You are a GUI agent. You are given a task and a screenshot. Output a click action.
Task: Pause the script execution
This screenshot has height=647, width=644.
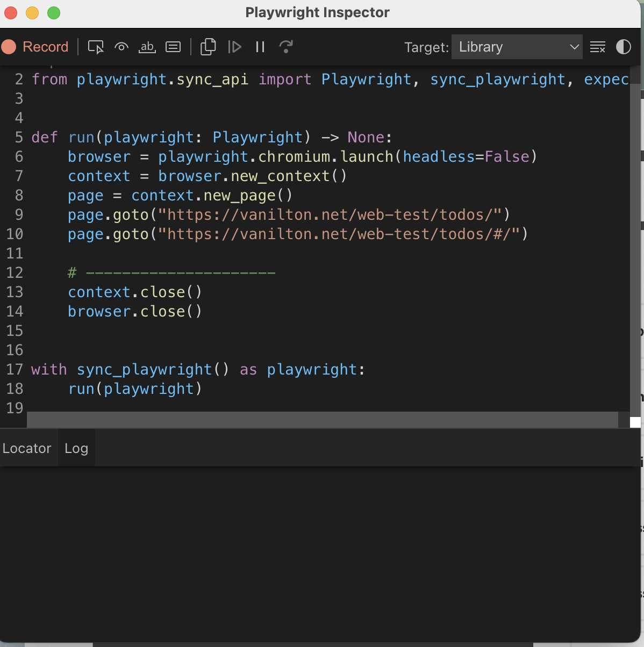(x=260, y=47)
